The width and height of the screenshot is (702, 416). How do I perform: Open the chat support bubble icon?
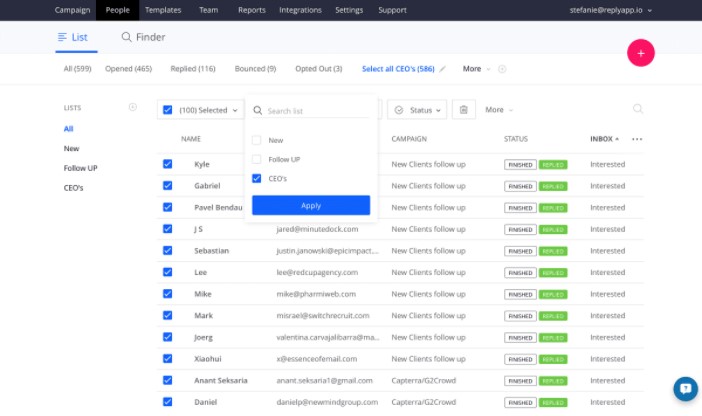click(685, 389)
